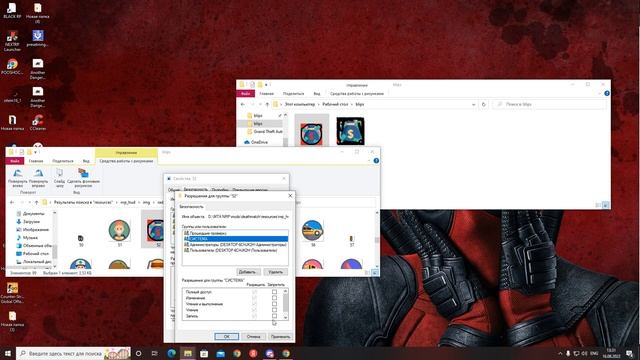Image resolution: width=640 pixels, height=360 pixels.
Task: Open the notification center in the tray
Action: [629, 353]
